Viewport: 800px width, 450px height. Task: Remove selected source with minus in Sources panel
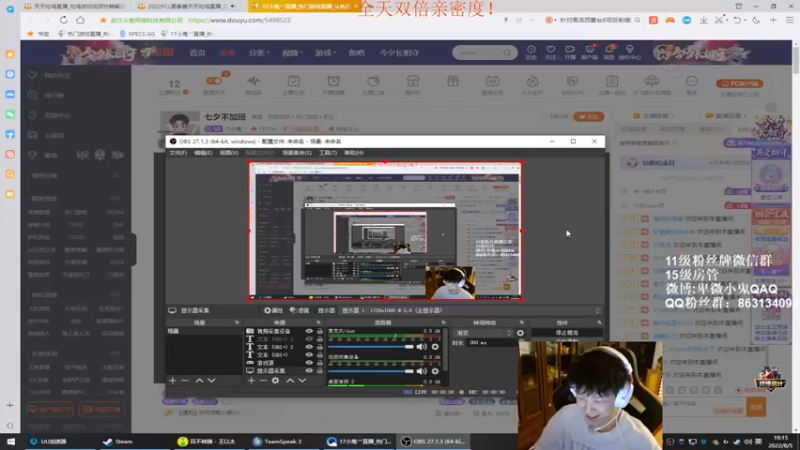[263, 381]
